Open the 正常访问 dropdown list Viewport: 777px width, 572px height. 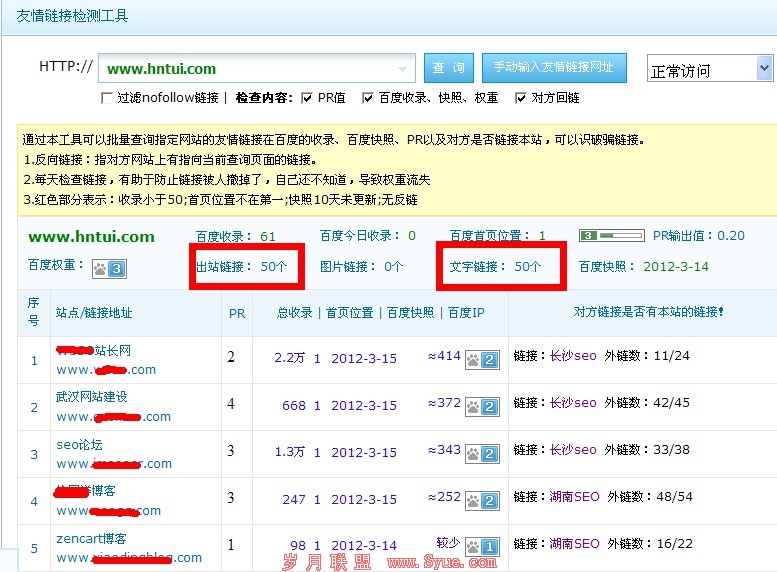click(764, 69)
